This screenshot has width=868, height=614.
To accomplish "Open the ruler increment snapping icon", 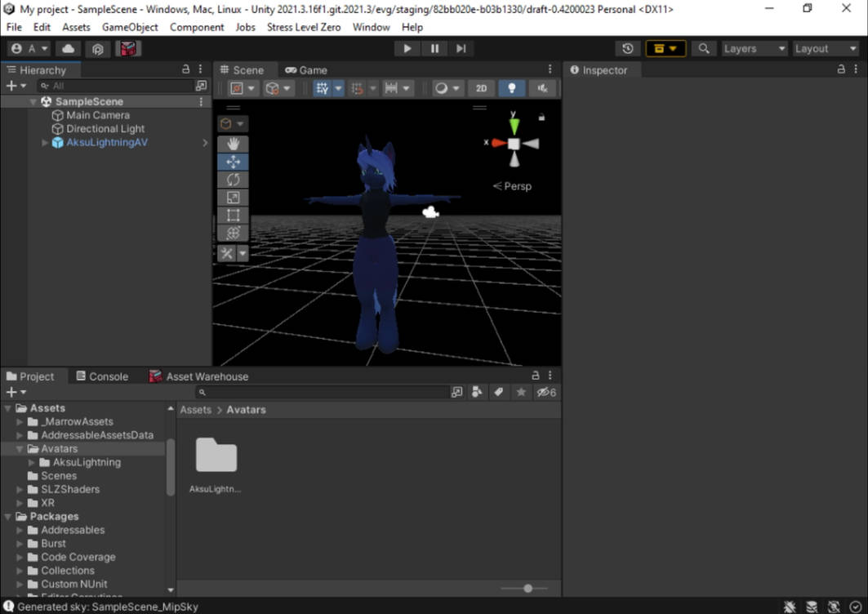I will pyautogui.click(x=398, y=88).
